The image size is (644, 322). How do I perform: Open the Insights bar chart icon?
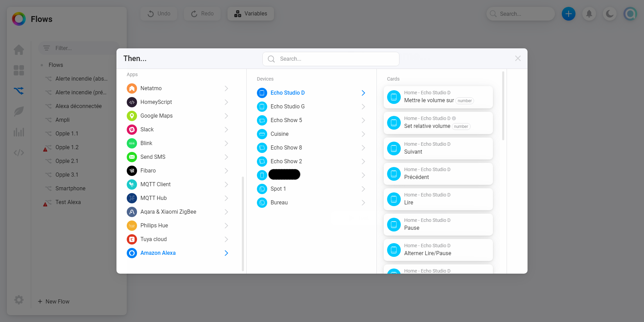pyautogui.click(x=19, y=132)
